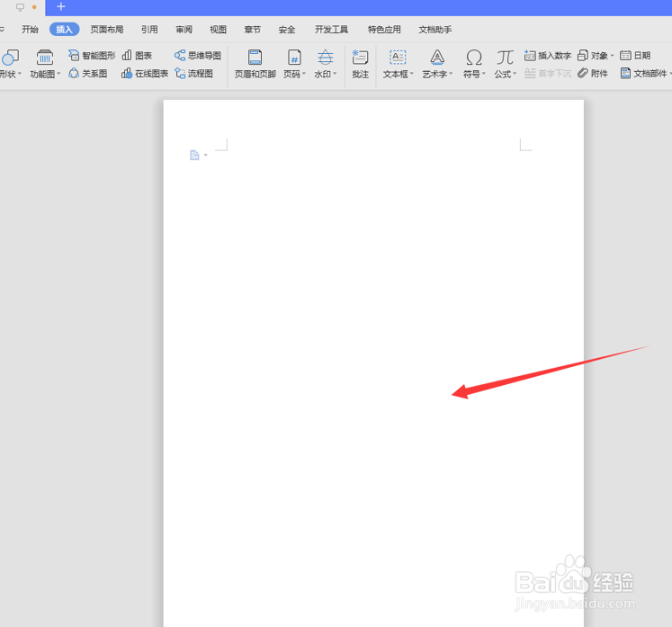Open 页眉和页脚 header and footer

[x=255, y=64]
